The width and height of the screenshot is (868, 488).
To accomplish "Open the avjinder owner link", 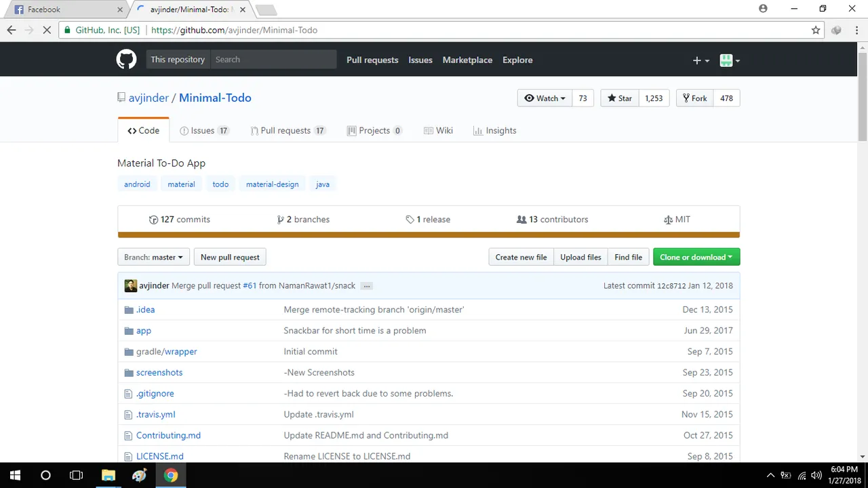I will click(x=149, y=98).
